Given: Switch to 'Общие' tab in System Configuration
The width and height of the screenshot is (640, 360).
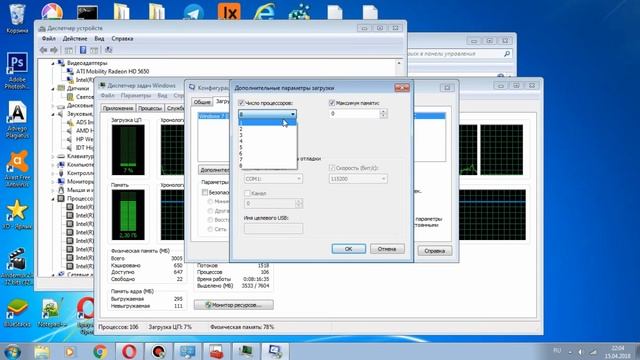Looking at the screenshot, I should [202, 102].
